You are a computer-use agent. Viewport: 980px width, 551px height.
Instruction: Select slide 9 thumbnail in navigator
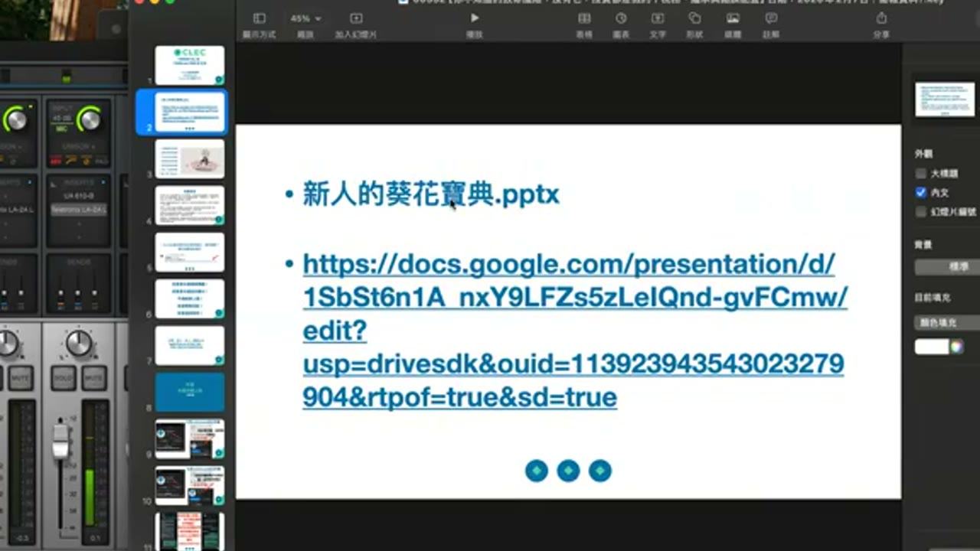tap(190, 439)
